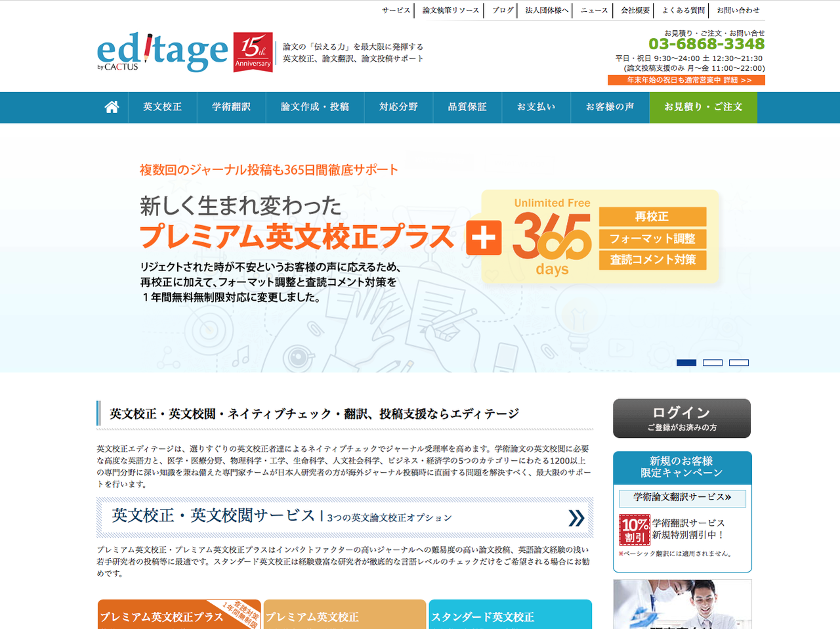The width and height of the screenshot is (840, 629).
Task: Click the phone number 03-6868-3348
Action: 707,44
